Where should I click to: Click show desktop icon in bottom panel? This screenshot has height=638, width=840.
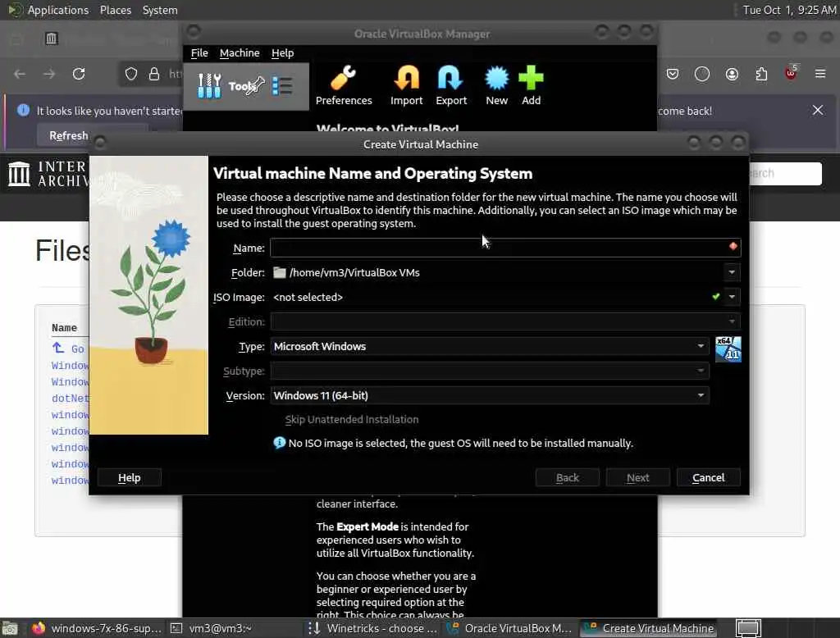pos(10,628)
